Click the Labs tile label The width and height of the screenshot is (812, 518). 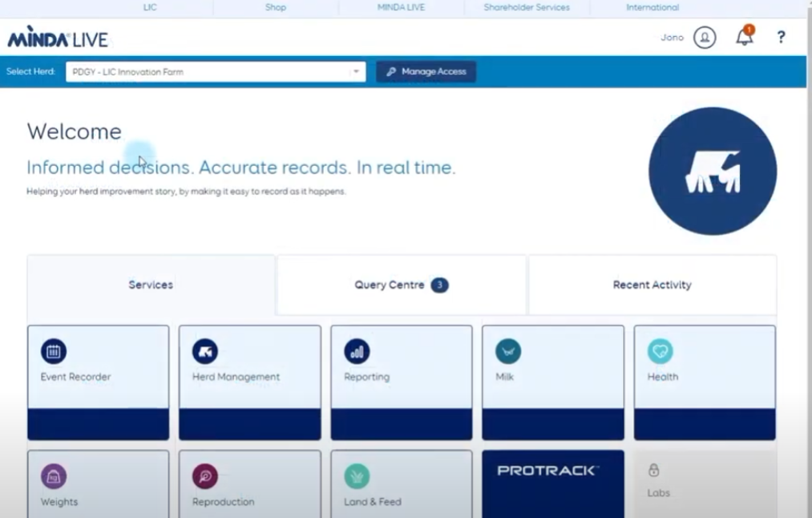pos(658,492)
